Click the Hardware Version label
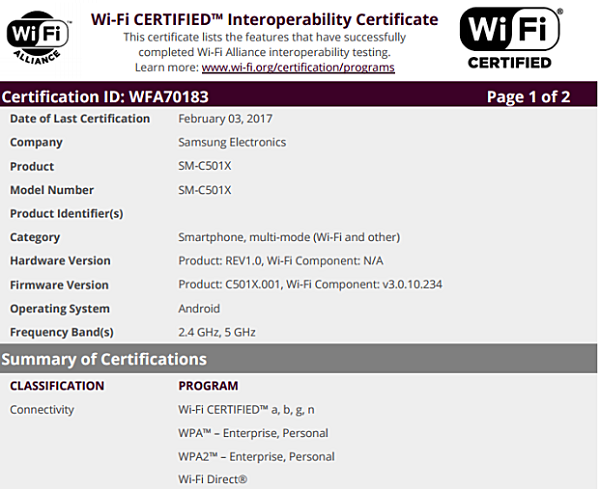Screen dimensions: 600x489 point(60,261)
